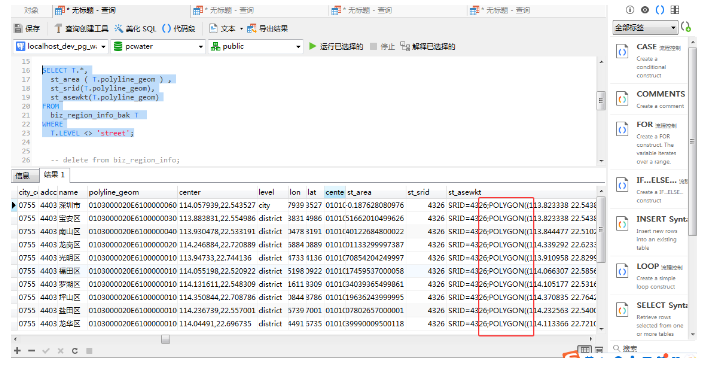Run selected query with green play icon
This screenshot has height=371, width=703.
pyautogui.click(x=312, y=46)
